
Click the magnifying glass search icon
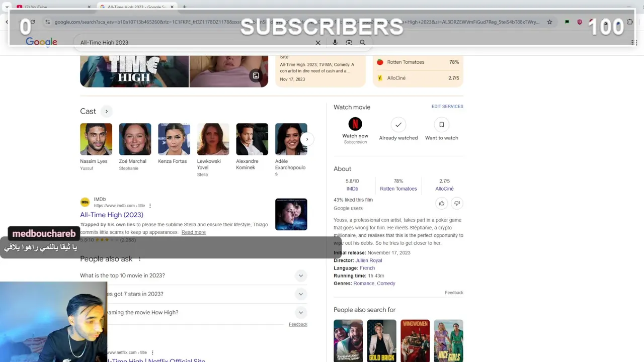point(362,43)
